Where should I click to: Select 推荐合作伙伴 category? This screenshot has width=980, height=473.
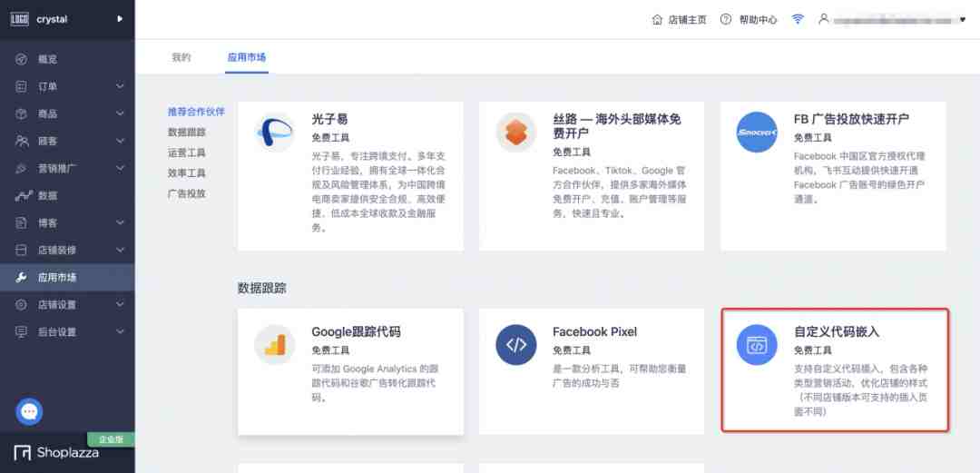click(196, 112)
